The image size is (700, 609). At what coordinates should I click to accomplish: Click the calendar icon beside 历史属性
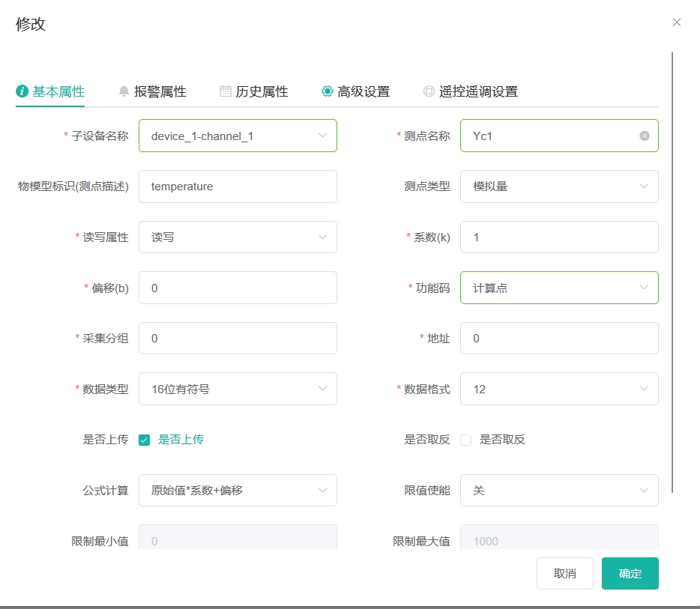pos(226,91)
